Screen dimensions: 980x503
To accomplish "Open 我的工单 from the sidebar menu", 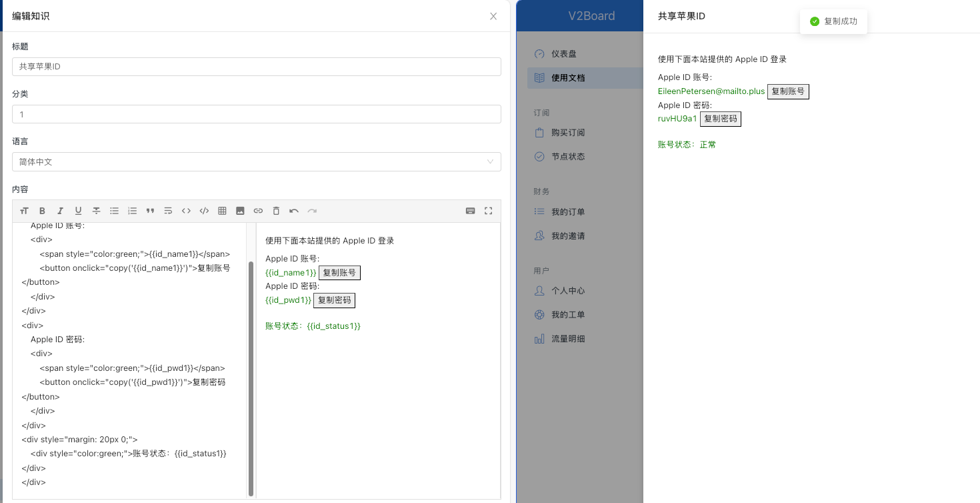I will 567,315.
